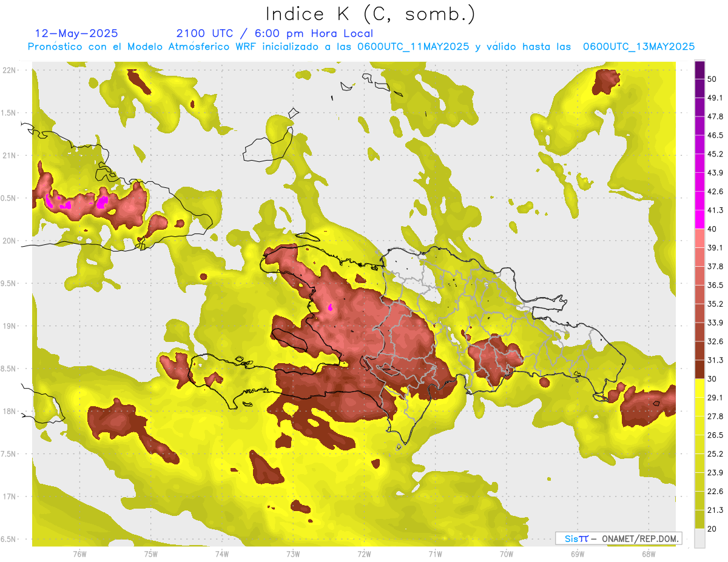Click the legend value "36.5"
This screenshot has width=728, height=562.
coord(715,285)
